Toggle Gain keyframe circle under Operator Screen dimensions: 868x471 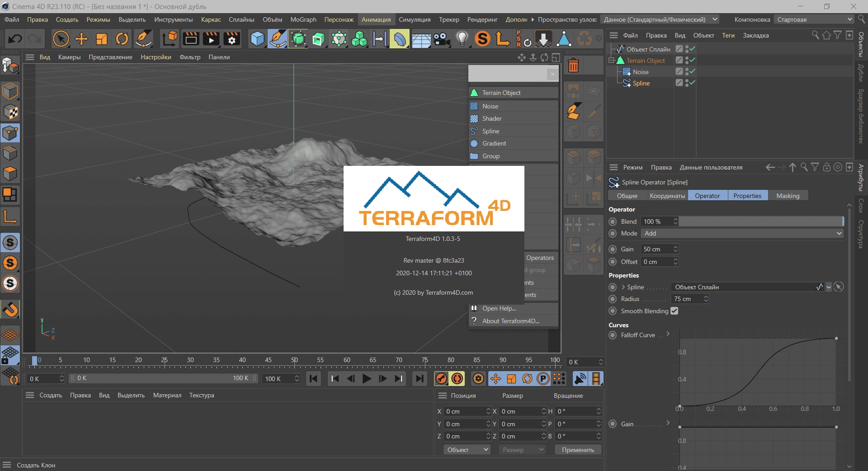(613, 249)
